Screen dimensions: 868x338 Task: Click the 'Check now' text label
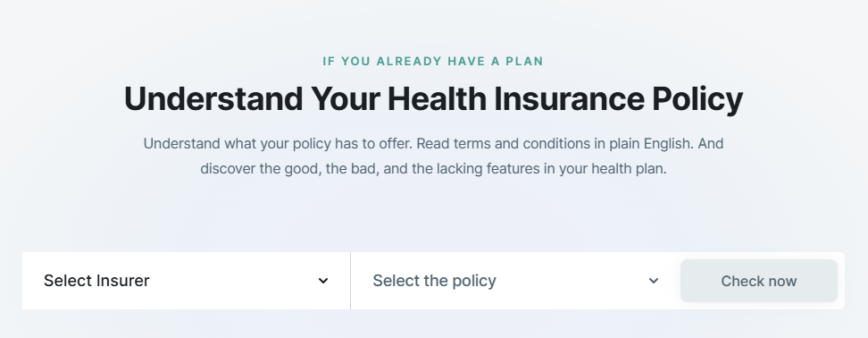tap(759, 281)
